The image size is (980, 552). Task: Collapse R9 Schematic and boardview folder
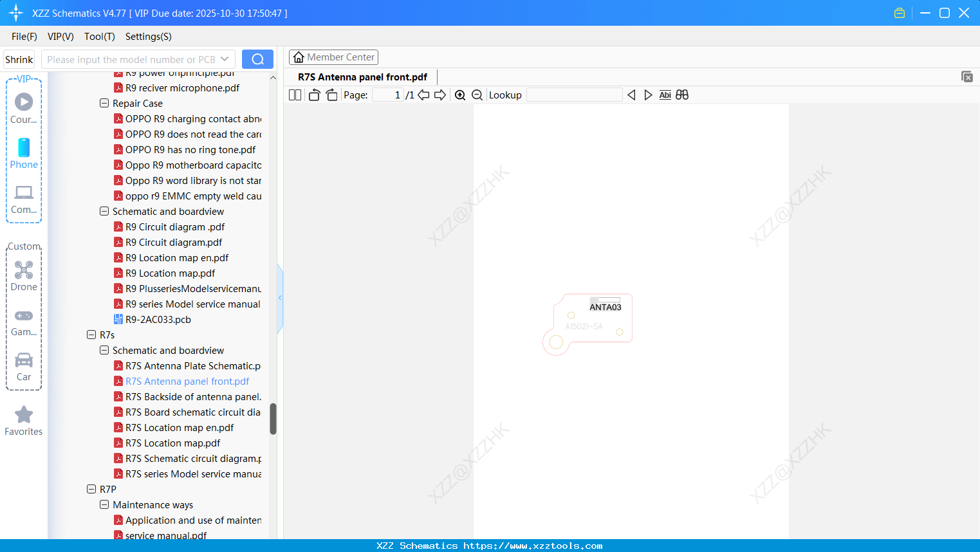[104, 211]
